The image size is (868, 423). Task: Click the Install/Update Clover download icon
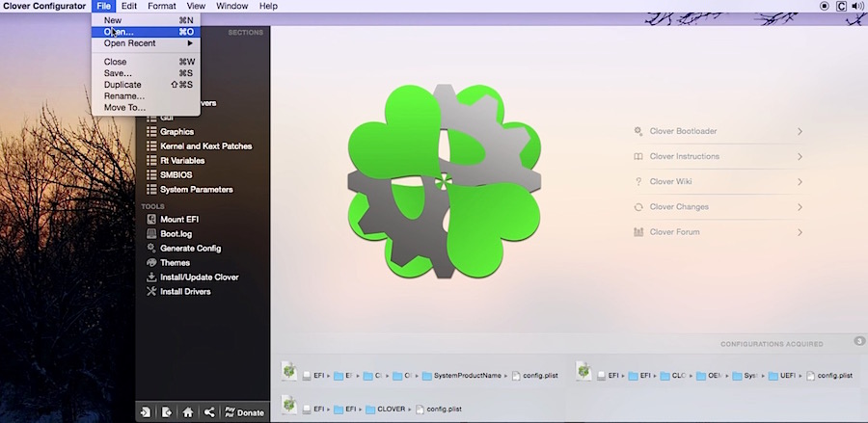[151, 277]
